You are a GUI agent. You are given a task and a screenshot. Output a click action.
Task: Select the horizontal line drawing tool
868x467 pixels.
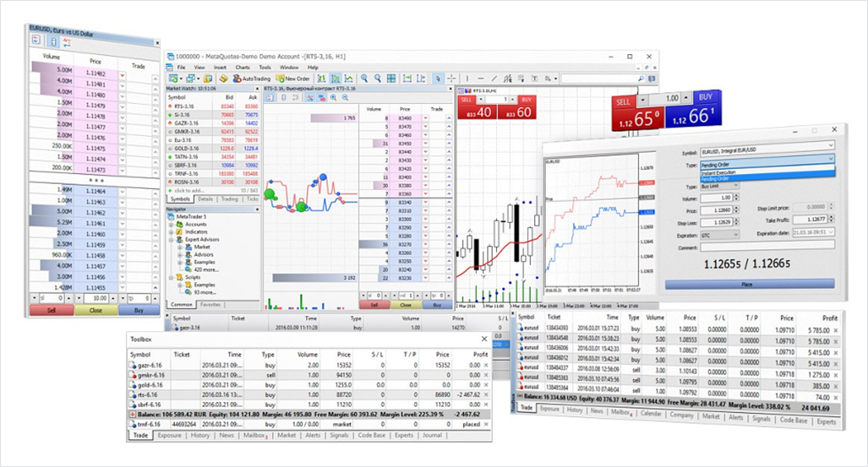[481, 79]
